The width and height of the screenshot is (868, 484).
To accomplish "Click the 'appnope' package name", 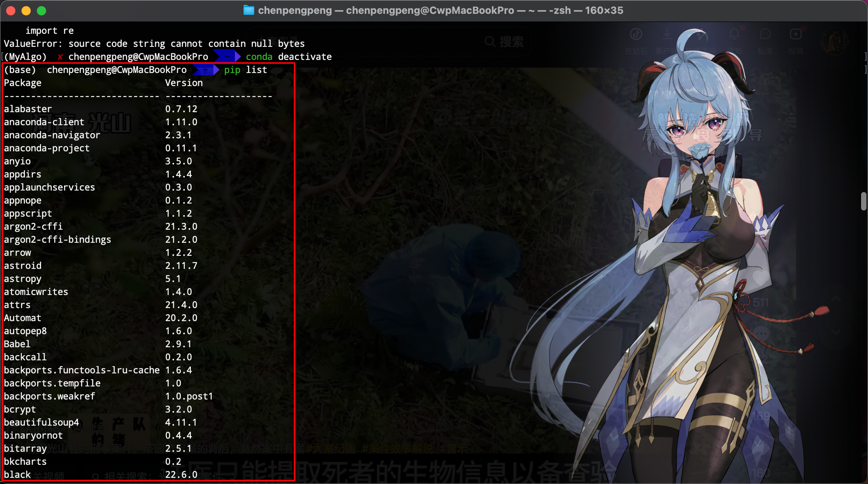I will [23, 201].
